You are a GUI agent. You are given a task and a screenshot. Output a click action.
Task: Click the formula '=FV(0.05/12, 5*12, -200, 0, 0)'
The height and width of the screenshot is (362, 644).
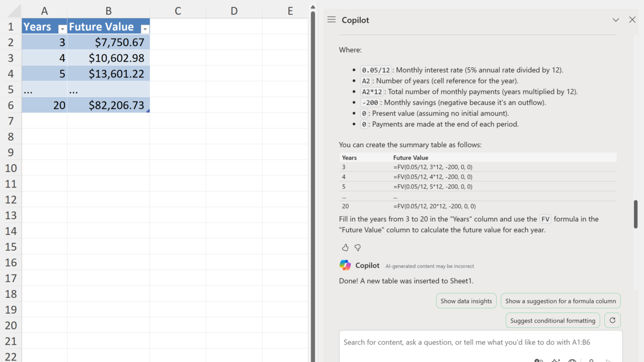coord(433,187)
